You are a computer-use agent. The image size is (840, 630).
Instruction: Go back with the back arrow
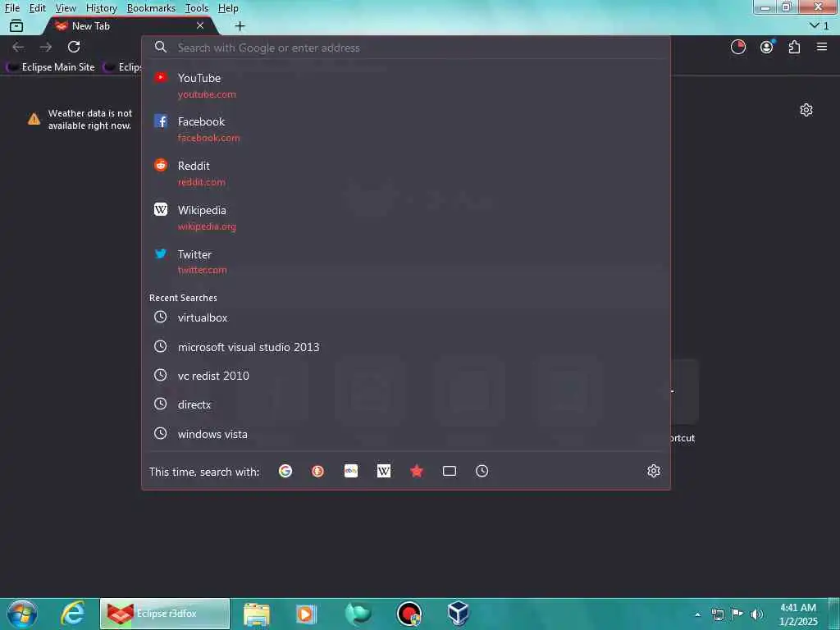pyautogui.click(x=18, y=47)
